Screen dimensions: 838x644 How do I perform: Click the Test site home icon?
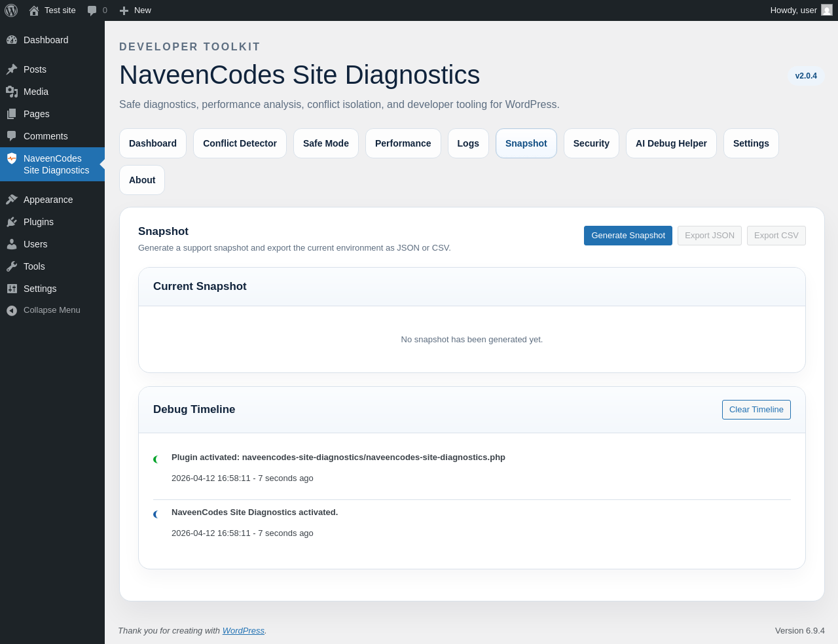[x=34, y=10]
